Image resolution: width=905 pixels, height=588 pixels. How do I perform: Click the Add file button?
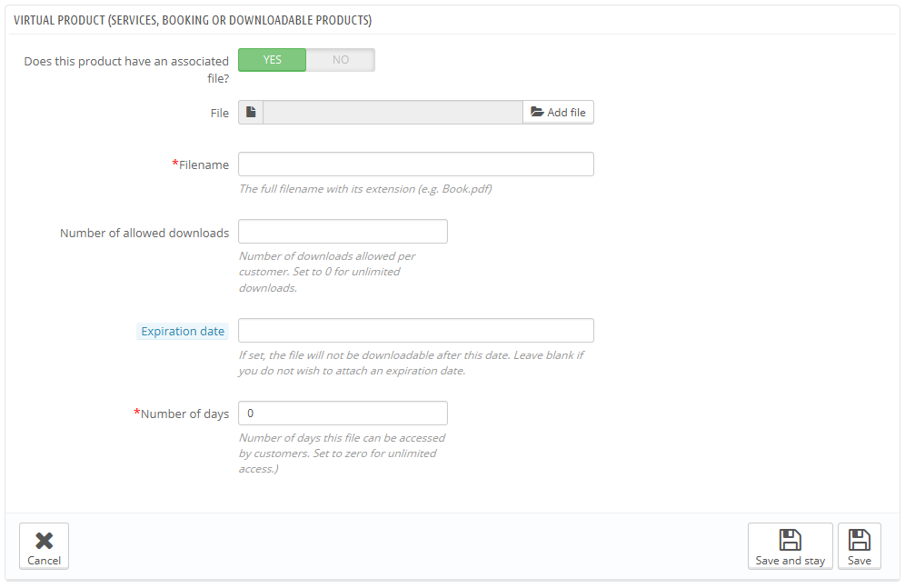pos(558,113)
